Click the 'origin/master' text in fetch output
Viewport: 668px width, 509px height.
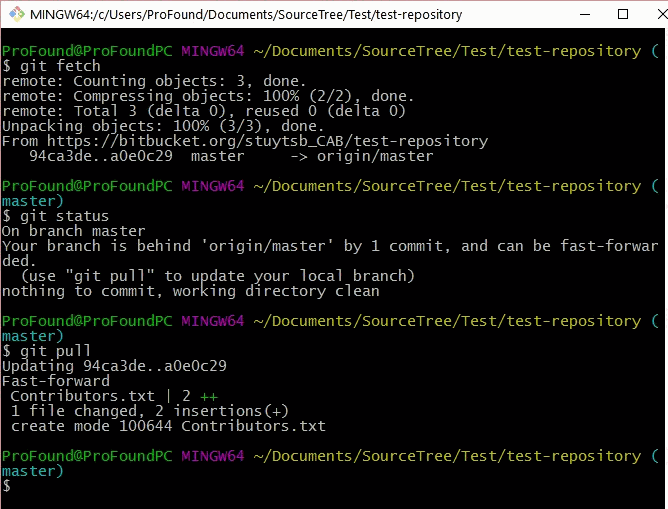tap(375, 156)
